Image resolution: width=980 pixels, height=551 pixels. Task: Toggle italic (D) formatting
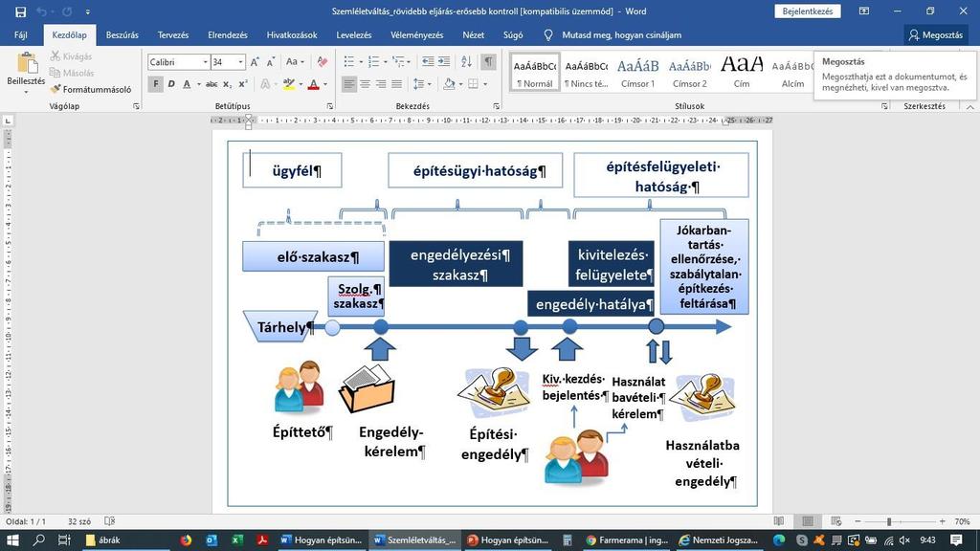click(x=171, y=84)
